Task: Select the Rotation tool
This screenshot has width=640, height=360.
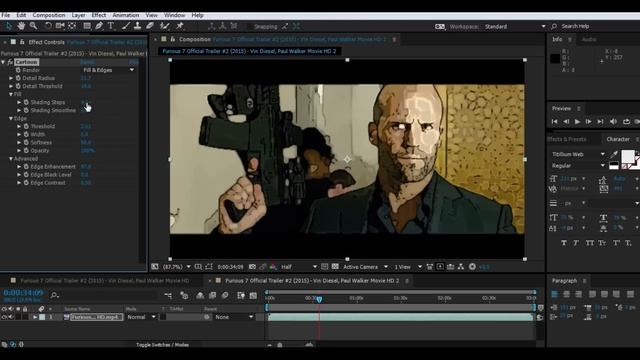Action: click(x=48, y=26)
